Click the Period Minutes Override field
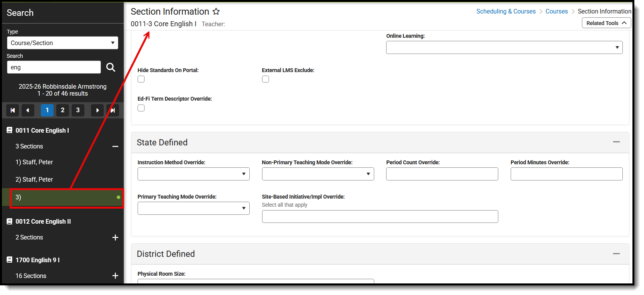This screenshot has height=295, width=644. 567,174
